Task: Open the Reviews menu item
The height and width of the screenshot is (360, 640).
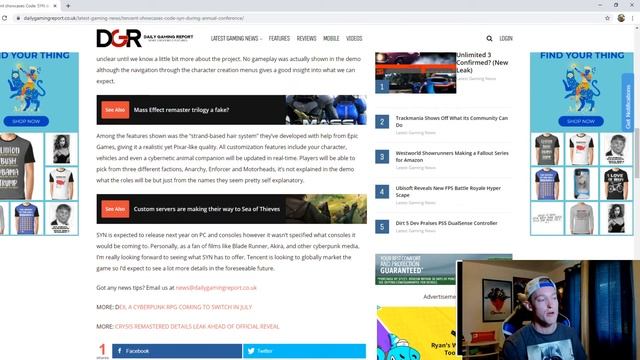Action: (x=307, y=38)
